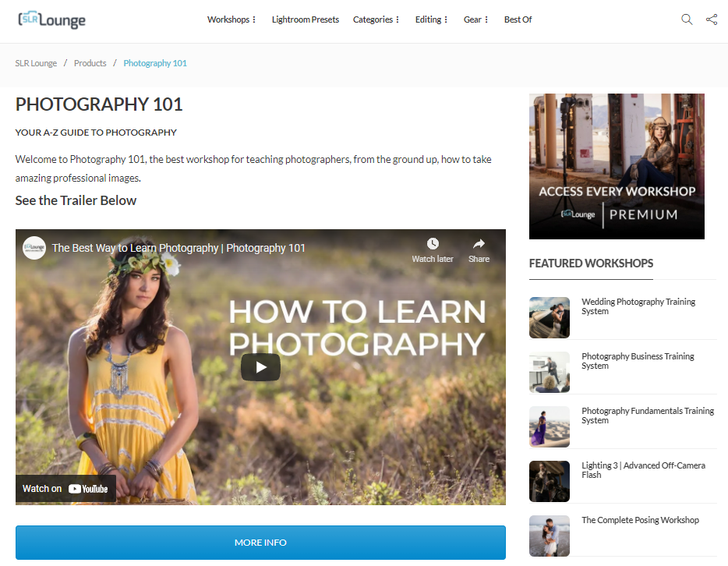The width and height of the screenshot is (728, 566).
Task: Click the Photography Business workshop thumbnail
Action: point(550,372)
